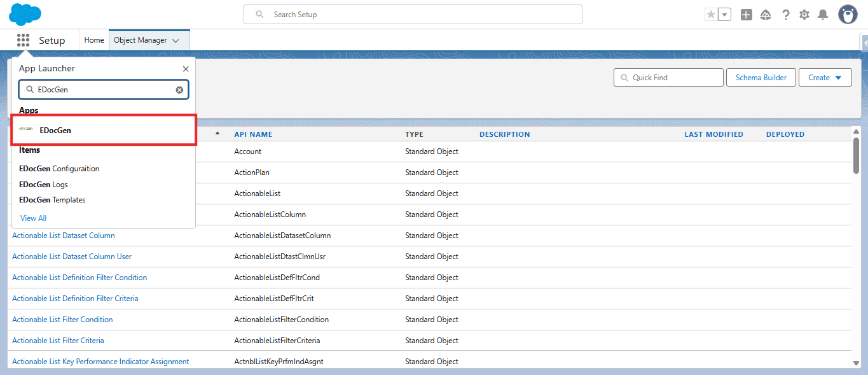Click the ActnblListKeyPrfmIndAsgnt cell
Viewport: 868px width, 375px height.
click(279, 362)
